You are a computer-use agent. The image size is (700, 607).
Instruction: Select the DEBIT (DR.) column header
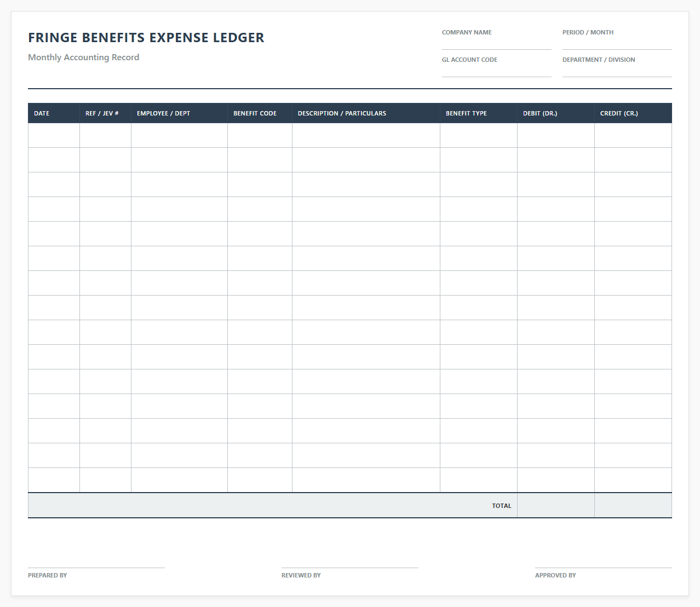556,113
